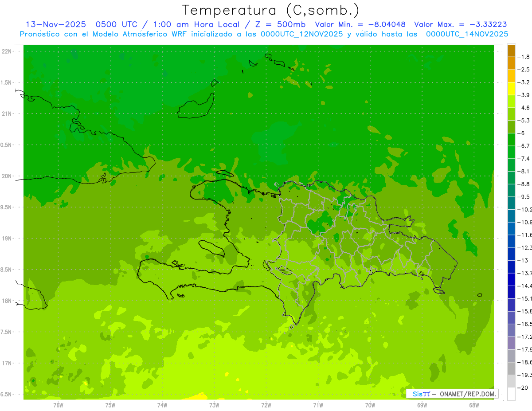This screenshot has width=532, height=411.
Task: Select "0000UTC_12NOV2025" initialization time
Action: pyautogui.click(x=301, y=34)
